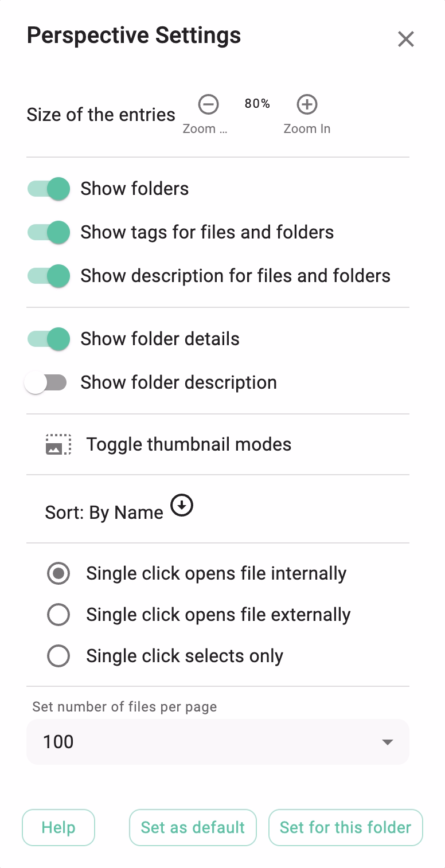Viewport: 445px width, 868px height.
Task: Open the files per page dropdown
Action: (217, 742)
